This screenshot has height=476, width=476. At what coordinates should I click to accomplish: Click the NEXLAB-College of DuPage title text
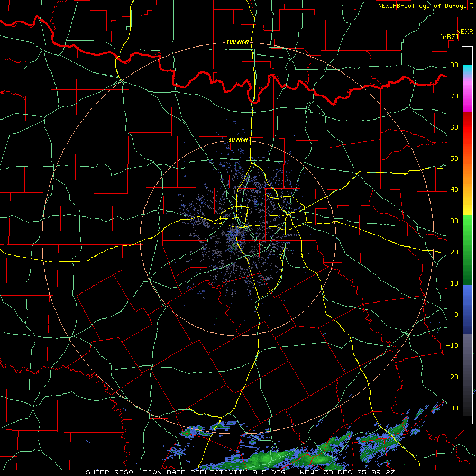pyautogui.click(x=423, y=6)
